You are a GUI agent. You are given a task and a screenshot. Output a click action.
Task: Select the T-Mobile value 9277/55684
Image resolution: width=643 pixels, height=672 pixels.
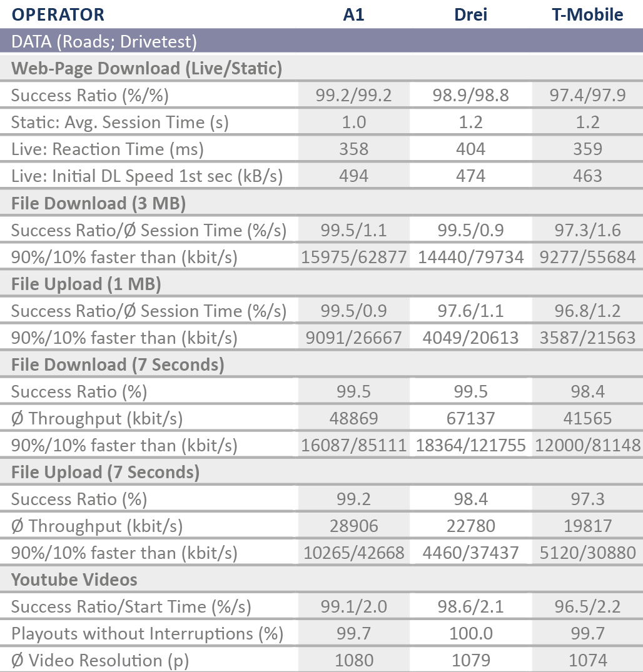coord(588,257)
